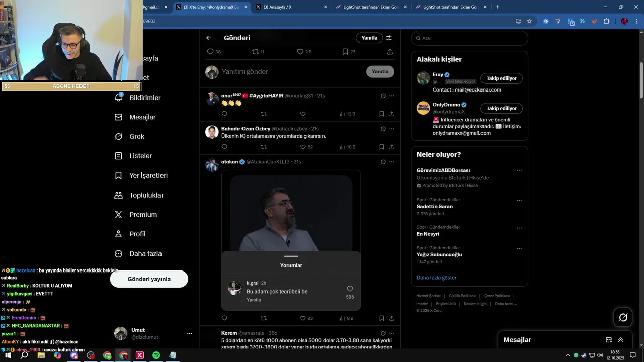The image size is (644, 362).
Task: Share the main post via upload icon
Action: [x=390, y=52]
